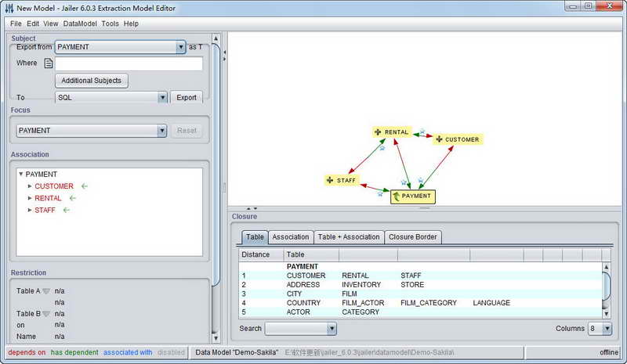Click the plus icon on RENTAL node
This screenshot has height=364, width=627.
pos(379,132)
